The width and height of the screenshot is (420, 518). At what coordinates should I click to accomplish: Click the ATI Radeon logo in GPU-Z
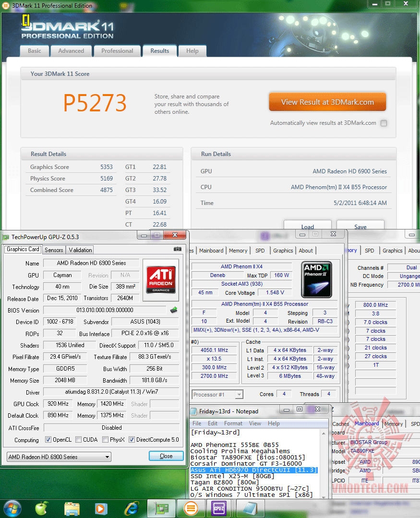pyautogui.click(x=161, y=279)
